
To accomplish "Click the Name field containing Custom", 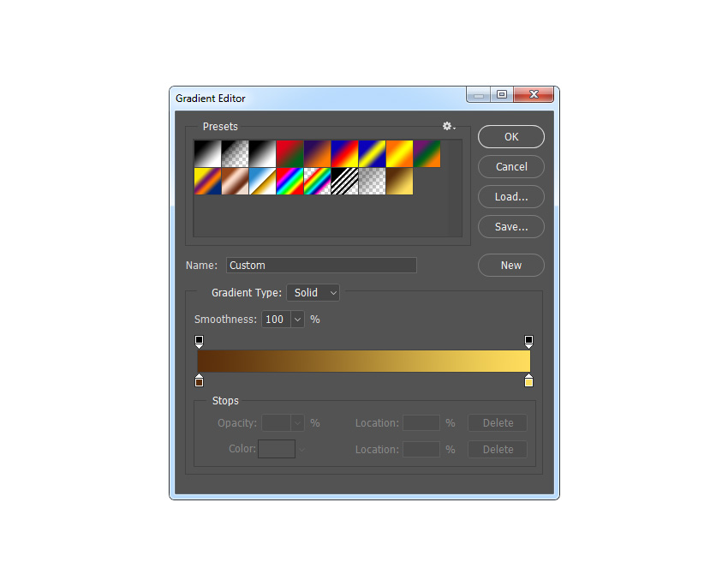I will (321, 265).
